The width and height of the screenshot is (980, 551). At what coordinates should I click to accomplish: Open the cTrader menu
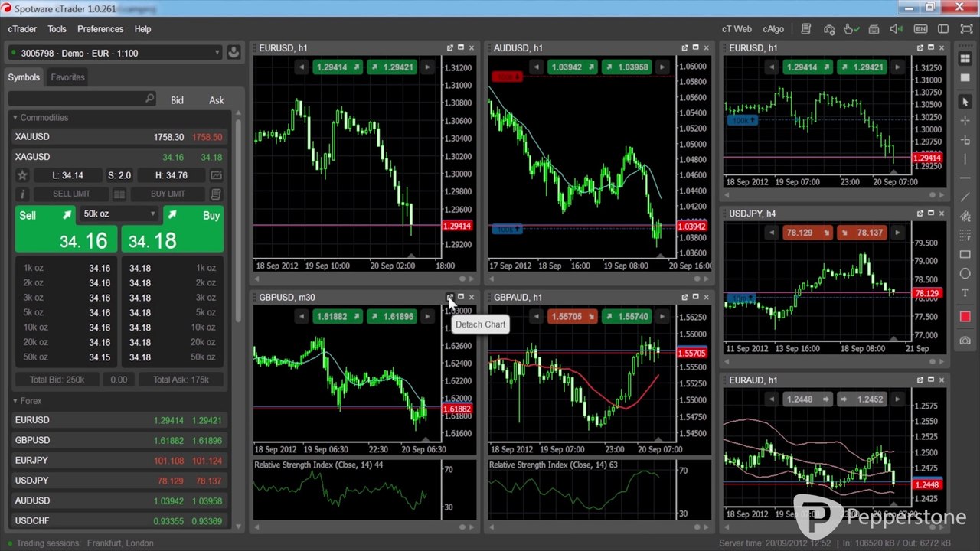[22, 29]
